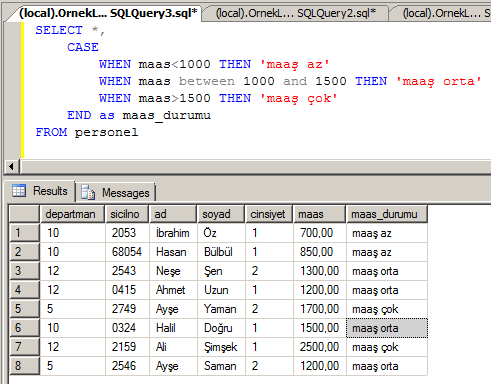Viewport: 491px width, 384px height.
Task: Select row header 4
Action: click(x=24, y=290)
